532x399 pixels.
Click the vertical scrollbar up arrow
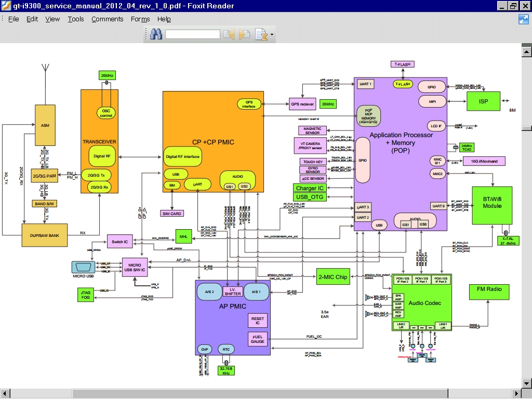click(527, 51)
